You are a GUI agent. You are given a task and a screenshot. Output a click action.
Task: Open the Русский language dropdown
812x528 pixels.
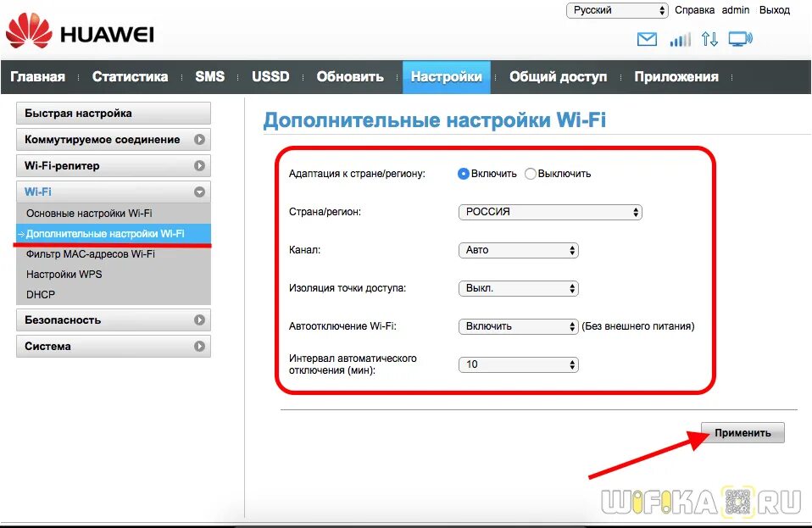[x=616, y=10]
